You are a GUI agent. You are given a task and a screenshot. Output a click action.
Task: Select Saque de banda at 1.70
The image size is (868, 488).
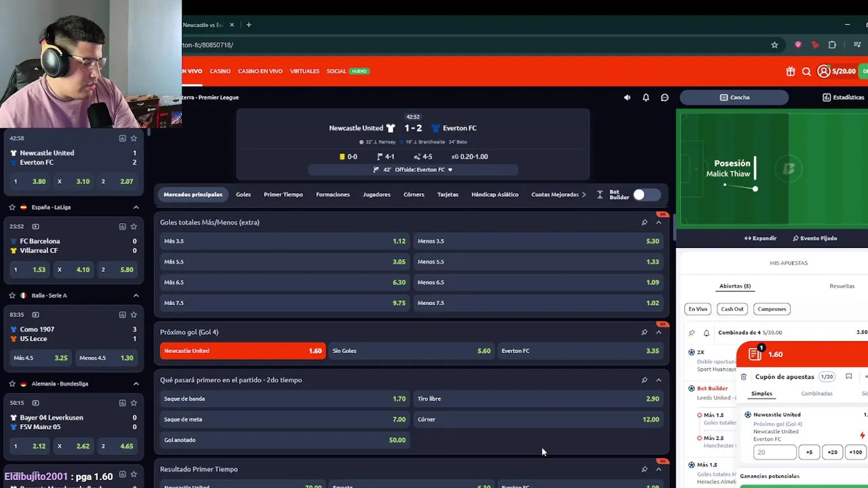285,399
